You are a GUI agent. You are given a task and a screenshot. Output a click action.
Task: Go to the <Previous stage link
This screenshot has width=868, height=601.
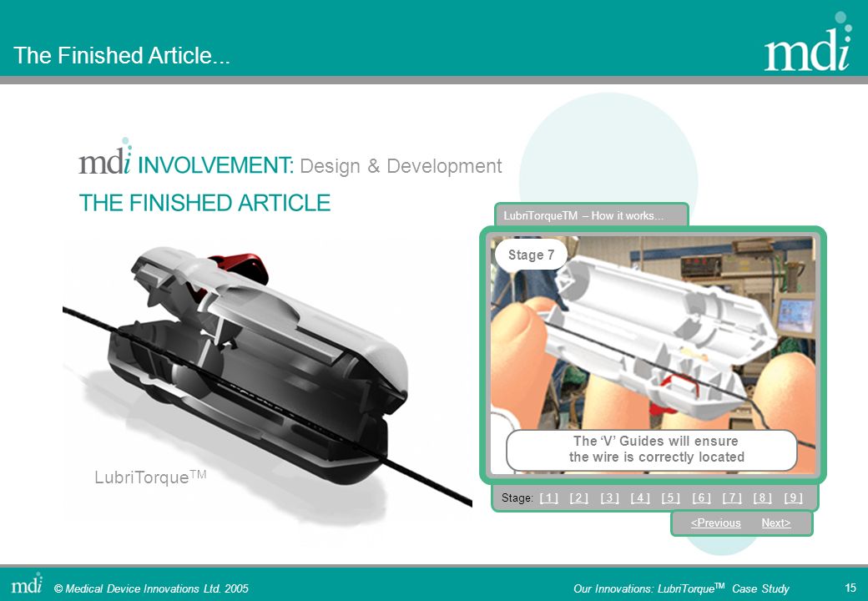tap(715, 523)
